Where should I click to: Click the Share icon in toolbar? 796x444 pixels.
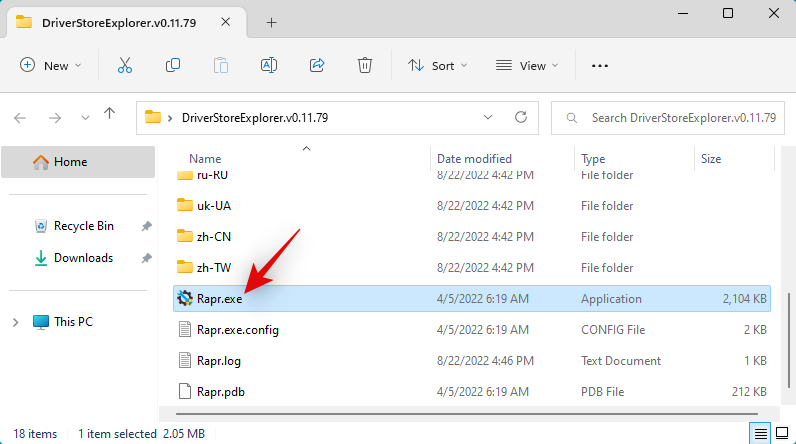(317, 65)
